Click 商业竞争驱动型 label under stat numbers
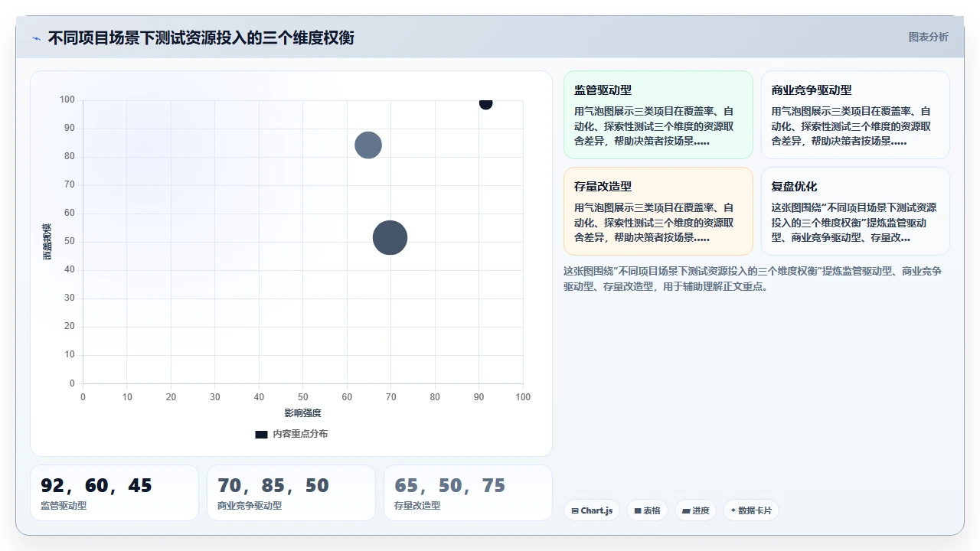The image size is (980, 551). (250, 506)
